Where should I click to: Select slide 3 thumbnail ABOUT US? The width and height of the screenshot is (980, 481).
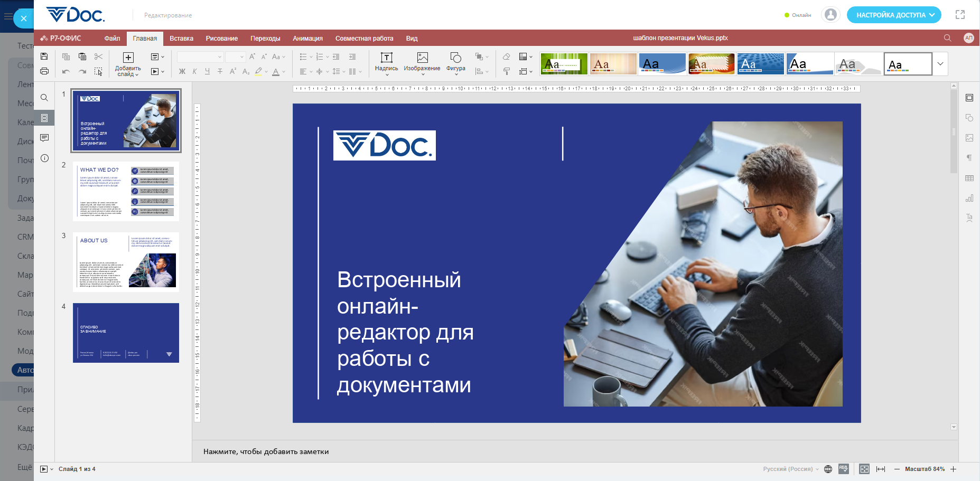pyautogui.click(x=126, y=261)
